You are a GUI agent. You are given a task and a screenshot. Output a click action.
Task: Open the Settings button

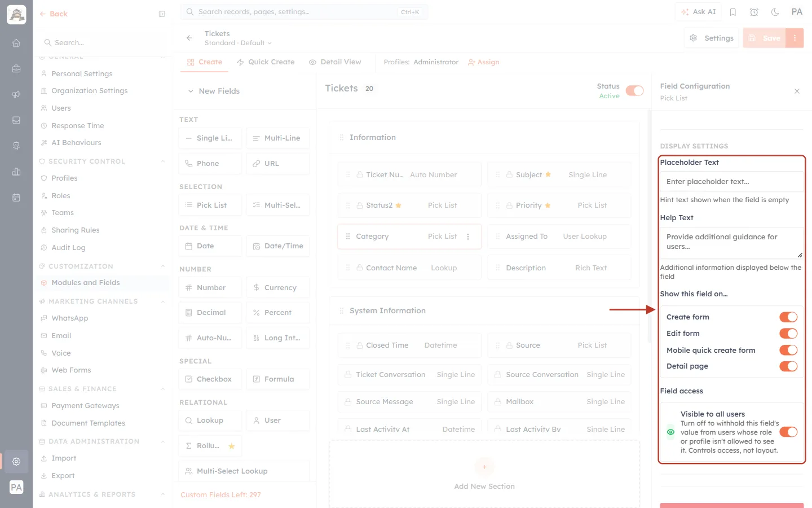click(x=712, y=38)
